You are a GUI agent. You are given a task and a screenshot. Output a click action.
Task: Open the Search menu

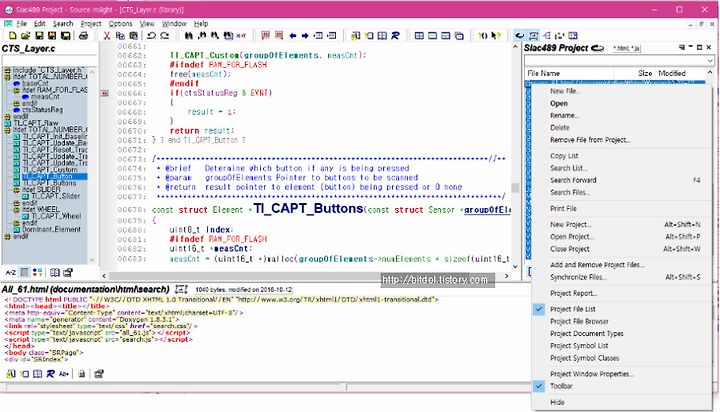(x=63, y=23)
